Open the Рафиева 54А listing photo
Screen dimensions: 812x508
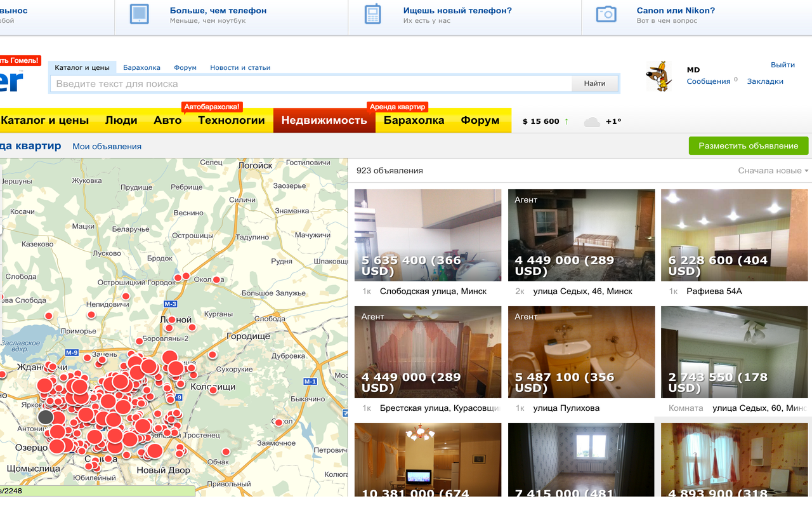[735, 235]
